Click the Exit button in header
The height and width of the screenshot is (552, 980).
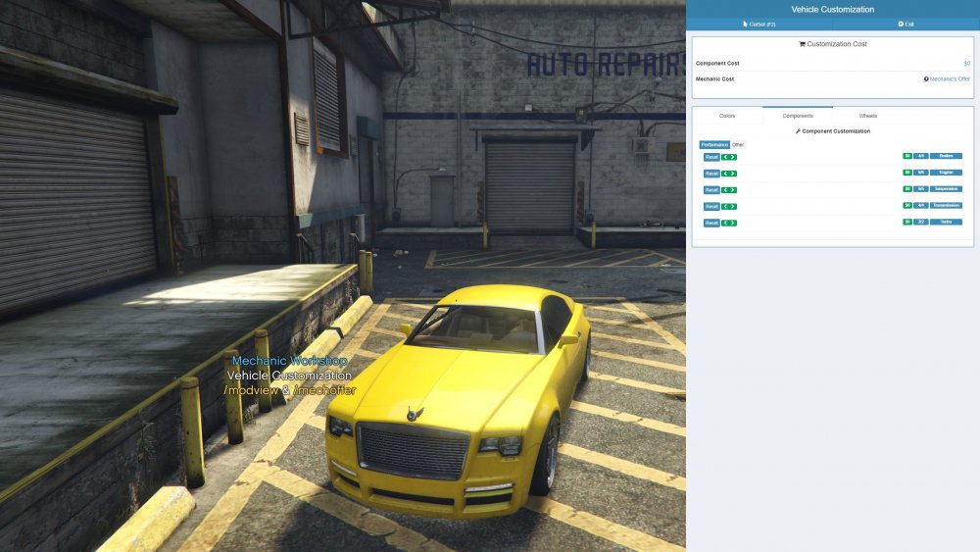point(906,24)
